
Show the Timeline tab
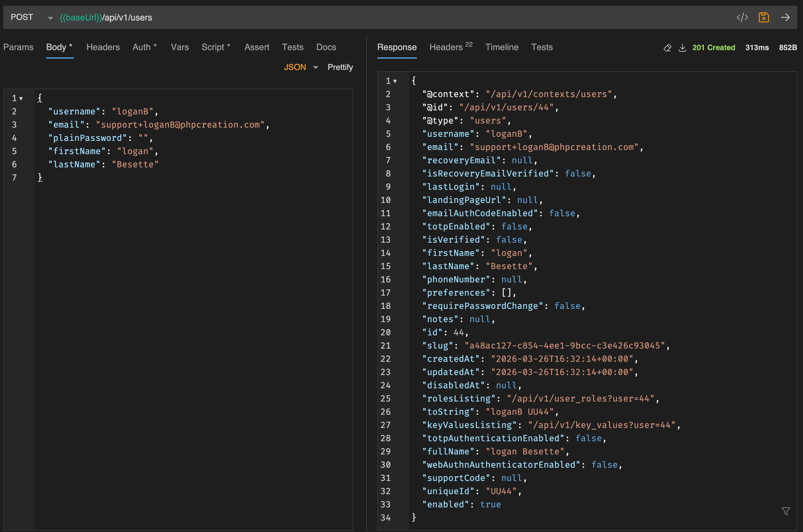pos(502,47)
